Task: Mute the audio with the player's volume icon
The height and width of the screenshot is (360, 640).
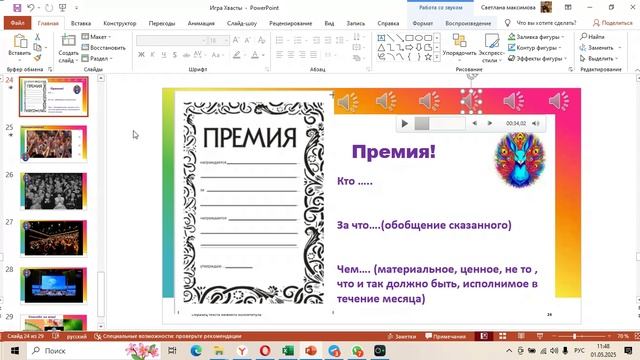Action: pyautogui.click(x=536, y=123)
